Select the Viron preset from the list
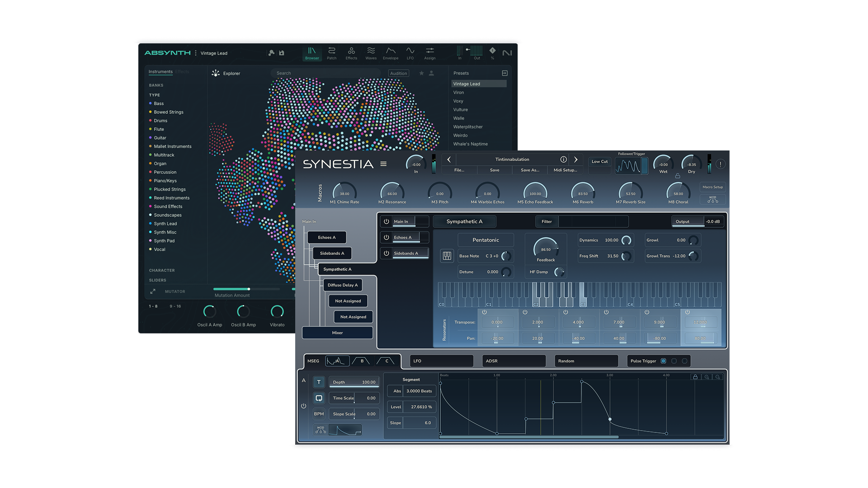Viewport: 868px width, 488px height. (458, 92)
